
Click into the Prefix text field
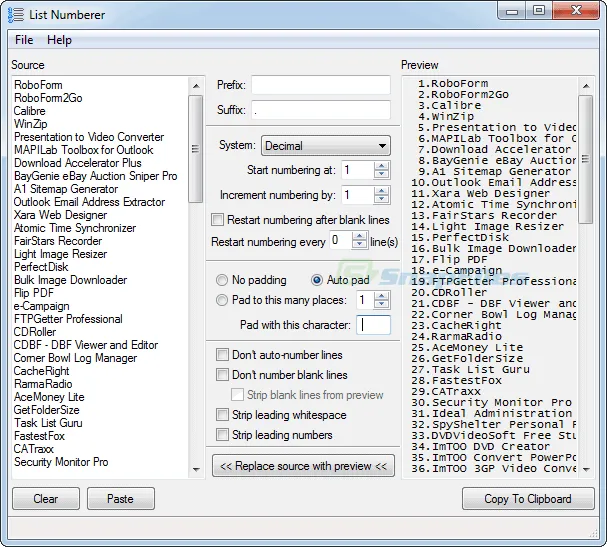click(321, 85)
